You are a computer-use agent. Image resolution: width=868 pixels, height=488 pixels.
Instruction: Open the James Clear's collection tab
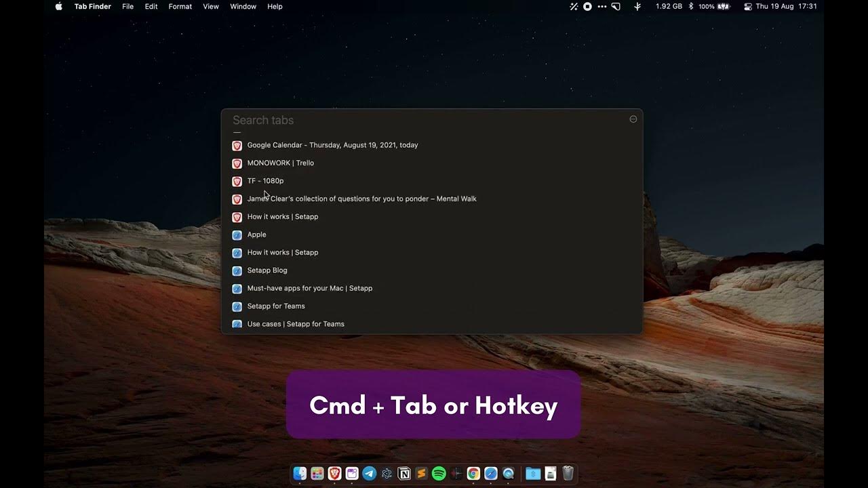click(x=432, y=199)
